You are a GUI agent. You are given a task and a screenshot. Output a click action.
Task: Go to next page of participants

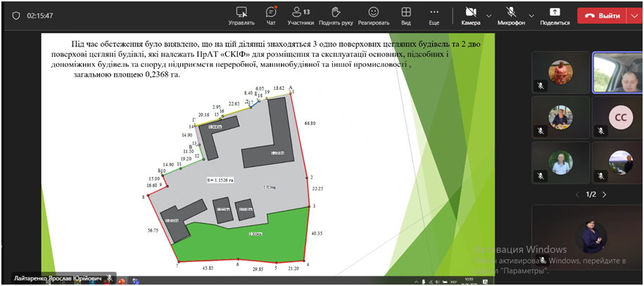tap(604, 194)
